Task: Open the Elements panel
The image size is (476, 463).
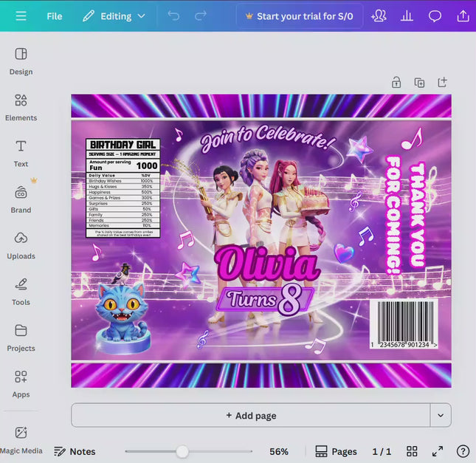Action: [21, 107]
